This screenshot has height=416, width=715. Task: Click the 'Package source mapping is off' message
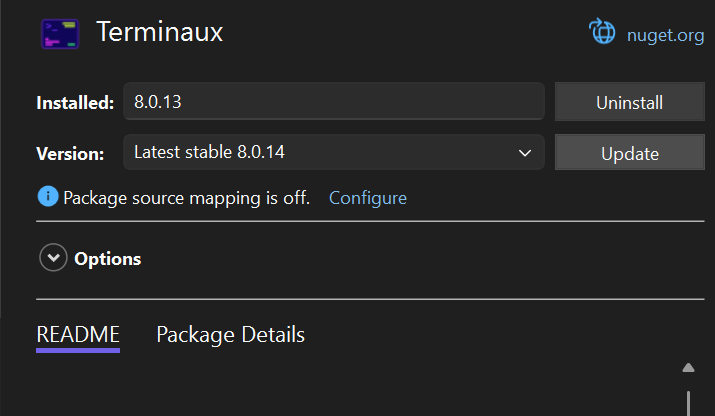coord(186,197)
